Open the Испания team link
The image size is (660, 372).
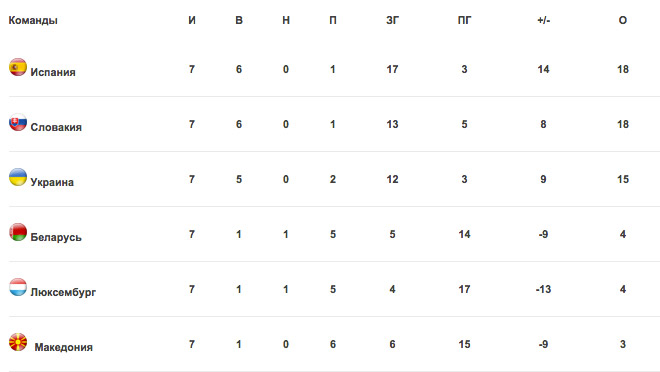pos(53,72)
